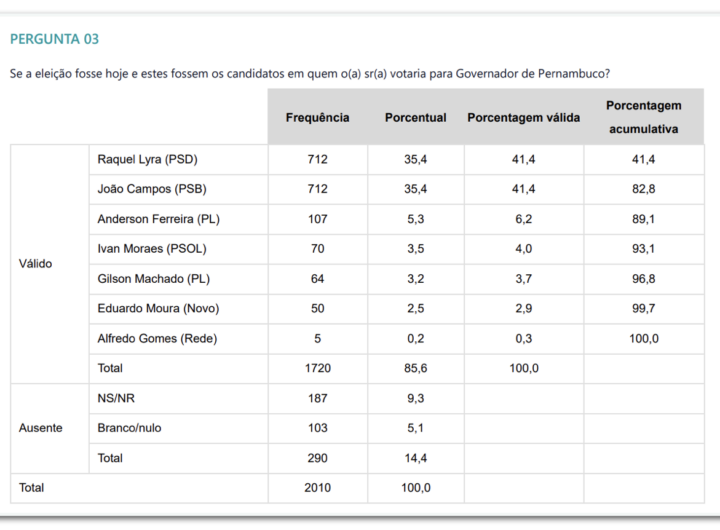
Task: Click the Anderson Ferreira (PL) cell
Action: coord(158,219)
